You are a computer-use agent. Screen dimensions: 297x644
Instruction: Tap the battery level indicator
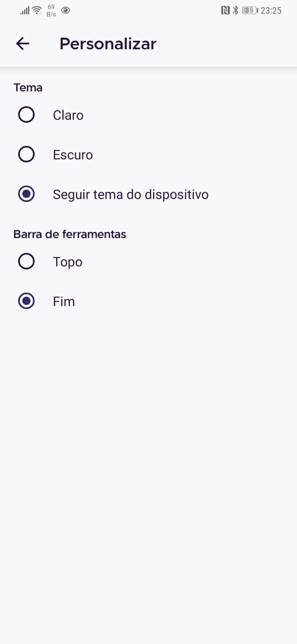pyautogui.click(x=250, y=11)
